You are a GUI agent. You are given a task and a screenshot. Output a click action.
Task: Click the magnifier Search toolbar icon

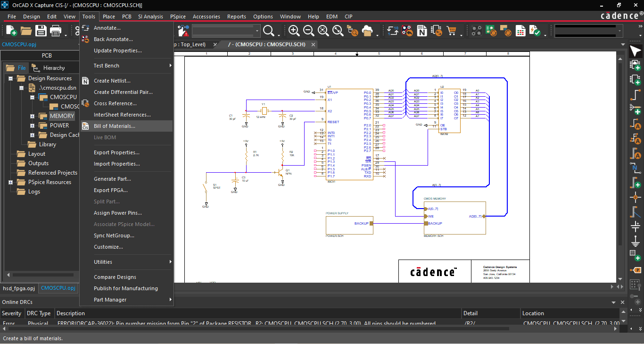tap(269, 31)
